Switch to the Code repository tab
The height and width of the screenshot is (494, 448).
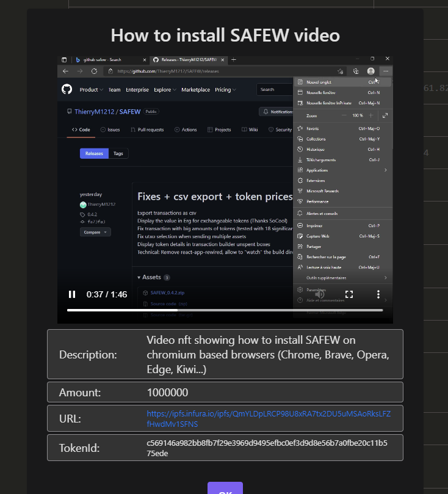point(81,130)
